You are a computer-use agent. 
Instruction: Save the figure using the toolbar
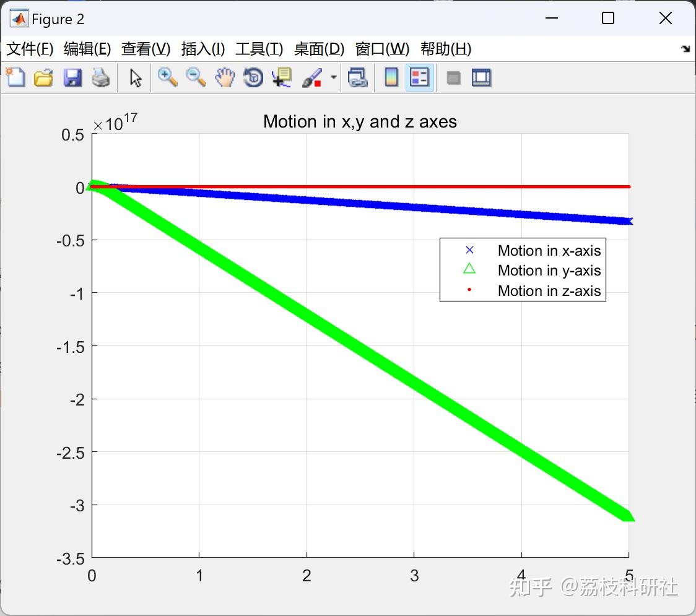(x=72, y=78)
